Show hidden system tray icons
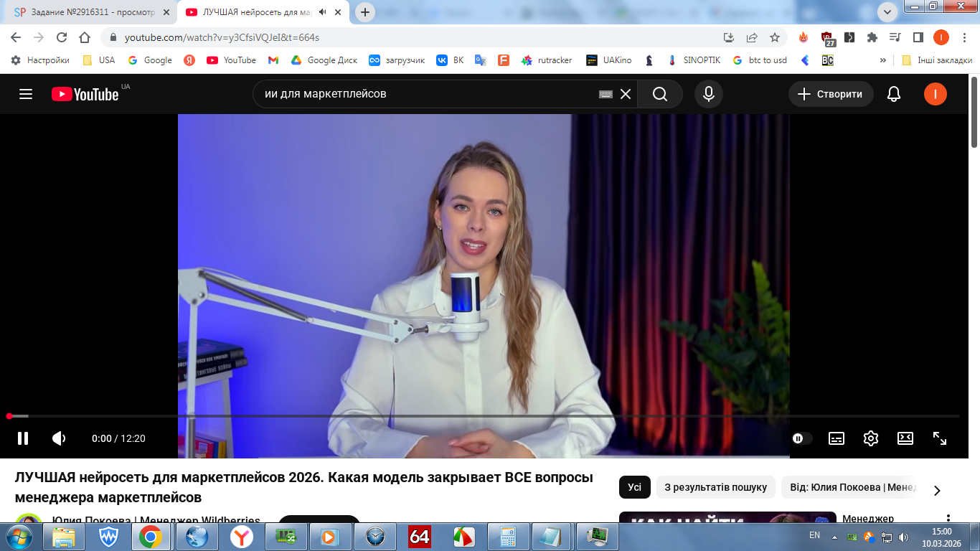Image resolution: width=980 pixels, height=551 pixels. pyautogui.click(x=834, y=537)
